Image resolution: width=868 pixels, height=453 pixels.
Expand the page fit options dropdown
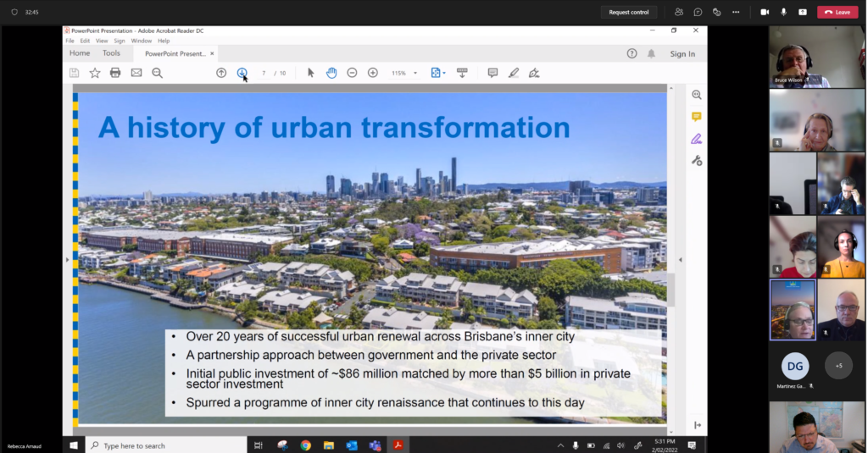pos(444,74)
